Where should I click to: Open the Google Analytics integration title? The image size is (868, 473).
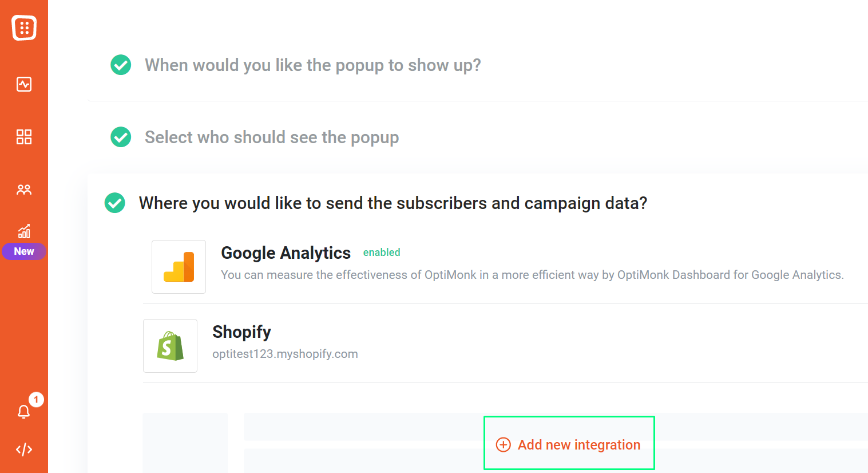click(x=286, y=253)
